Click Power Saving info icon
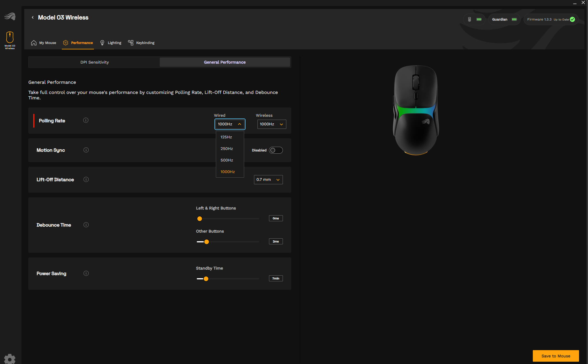 tap(86, 273)
